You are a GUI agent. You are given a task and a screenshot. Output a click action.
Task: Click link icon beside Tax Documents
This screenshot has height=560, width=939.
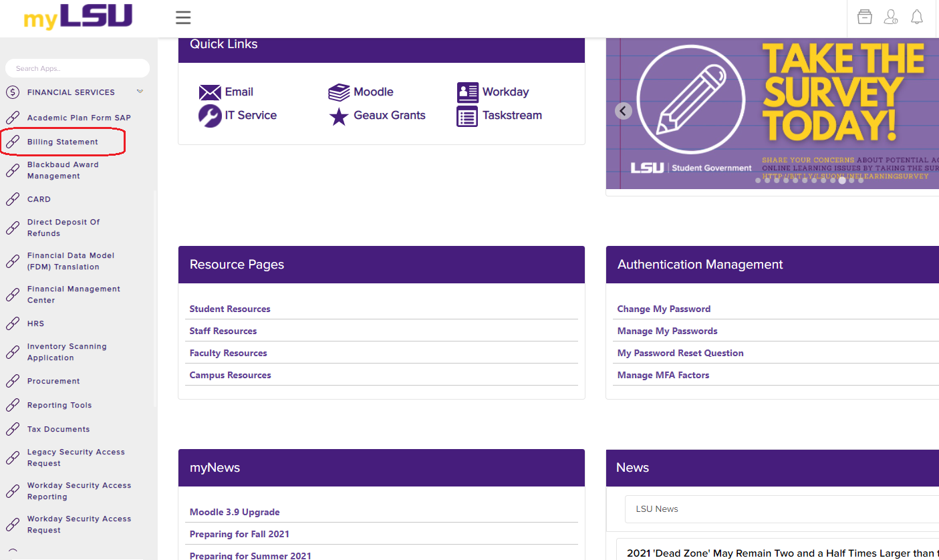pos(12,429)
